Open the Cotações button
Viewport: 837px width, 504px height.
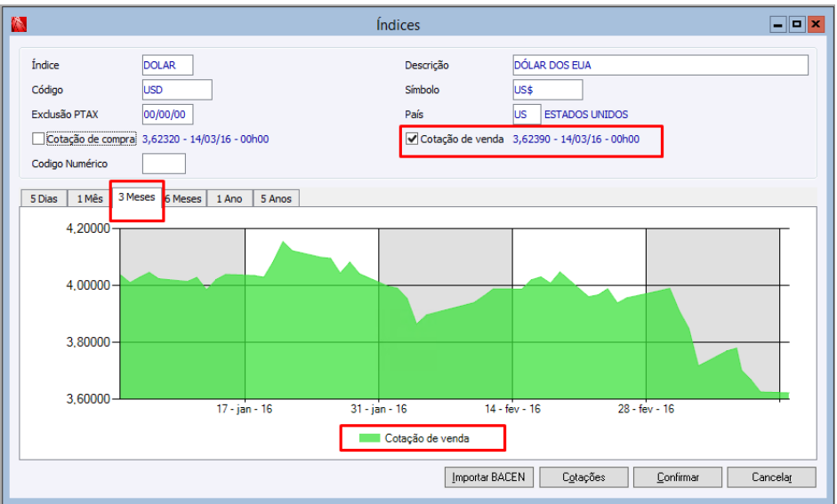pos(583,476)
